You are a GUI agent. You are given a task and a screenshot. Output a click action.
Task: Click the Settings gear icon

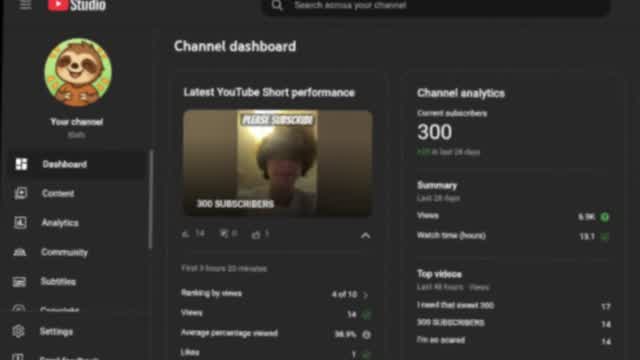[x=18, y=331]
